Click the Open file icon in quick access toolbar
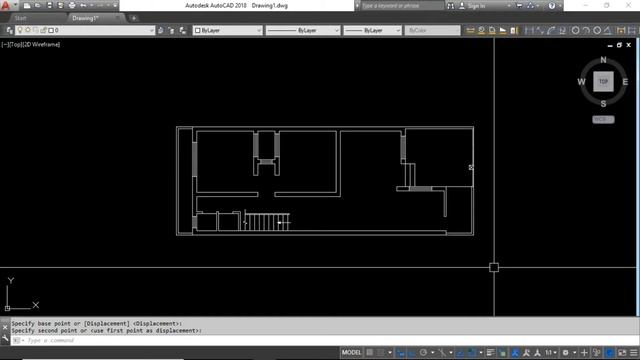 [38, 6]
